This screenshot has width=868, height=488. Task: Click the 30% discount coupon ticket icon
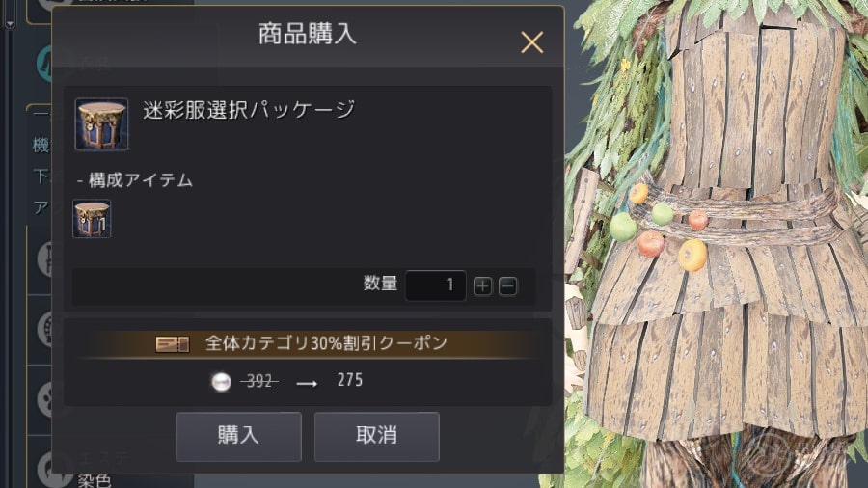[x=173, y=344]
